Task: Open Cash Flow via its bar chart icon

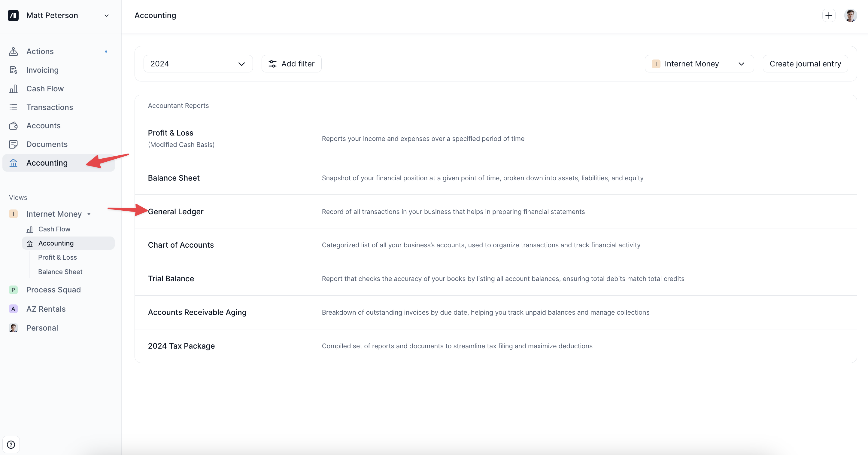Action: (14, 89)
